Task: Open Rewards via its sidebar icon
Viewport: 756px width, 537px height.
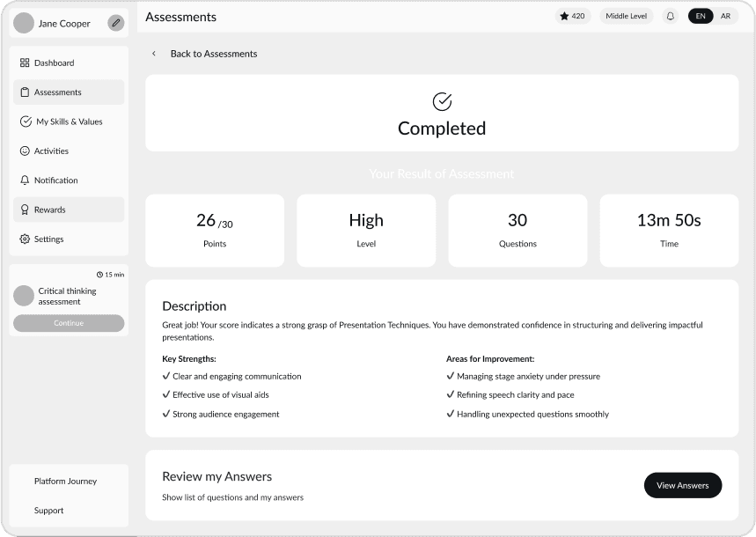Action: click(26, 210)
